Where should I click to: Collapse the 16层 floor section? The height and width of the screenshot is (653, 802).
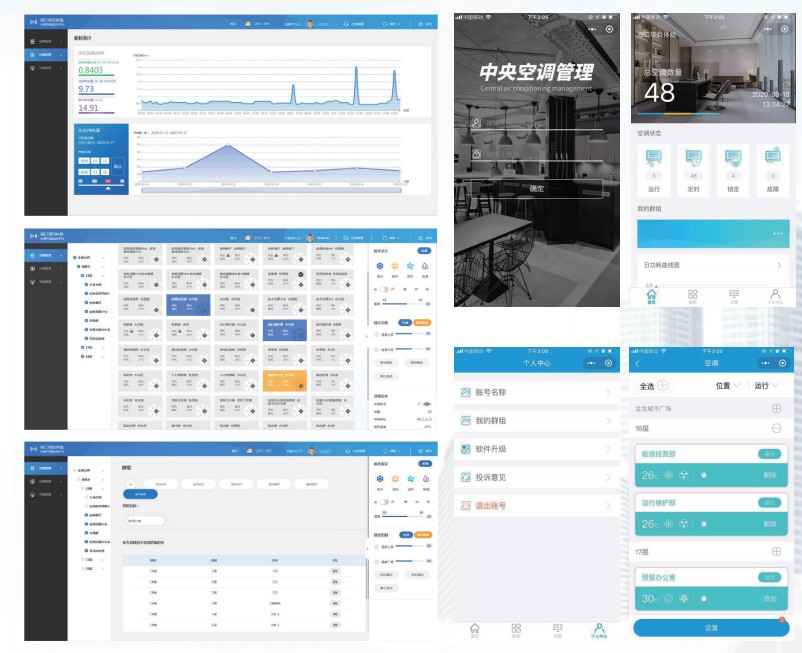pos(776,429)
